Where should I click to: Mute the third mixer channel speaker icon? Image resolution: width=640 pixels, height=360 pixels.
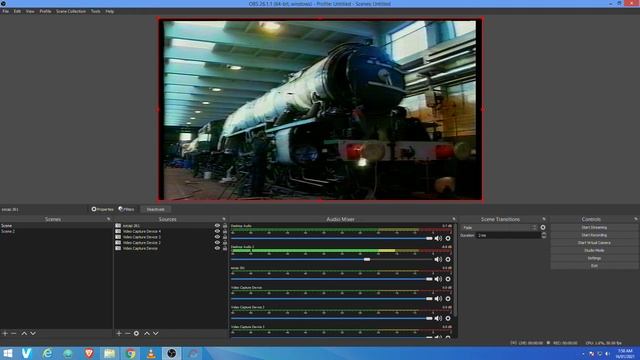coord(438,279)
